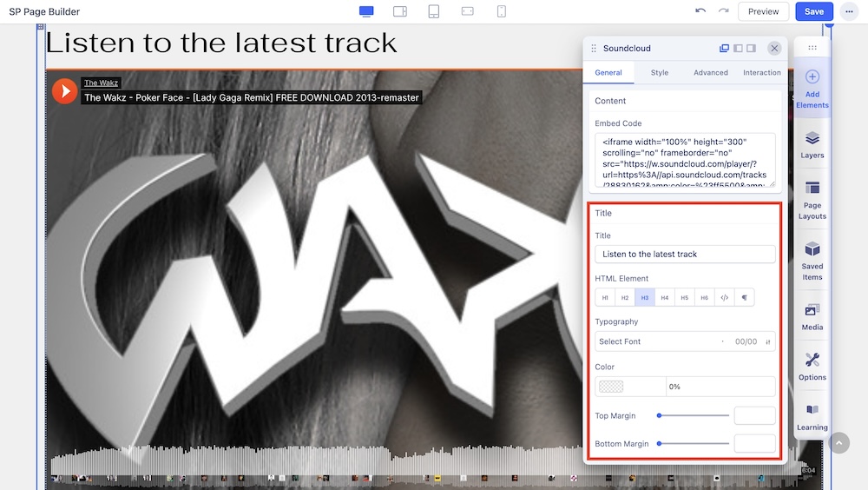Open the Media library sidebar icon

point(812,317)
